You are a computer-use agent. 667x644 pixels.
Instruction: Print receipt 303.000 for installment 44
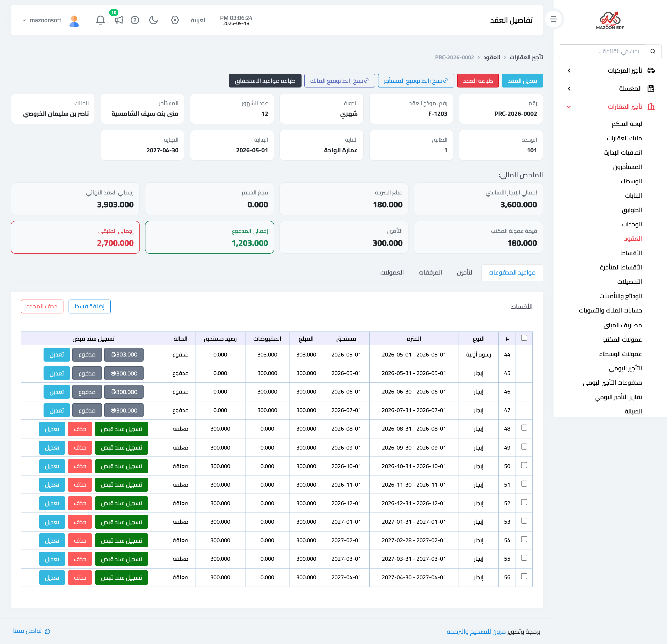(124, 355)
